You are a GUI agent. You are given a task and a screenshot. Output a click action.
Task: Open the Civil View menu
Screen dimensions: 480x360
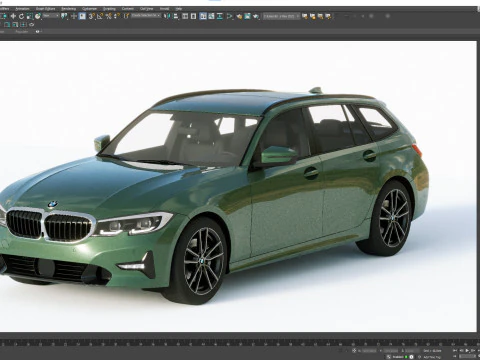(146, 9)
